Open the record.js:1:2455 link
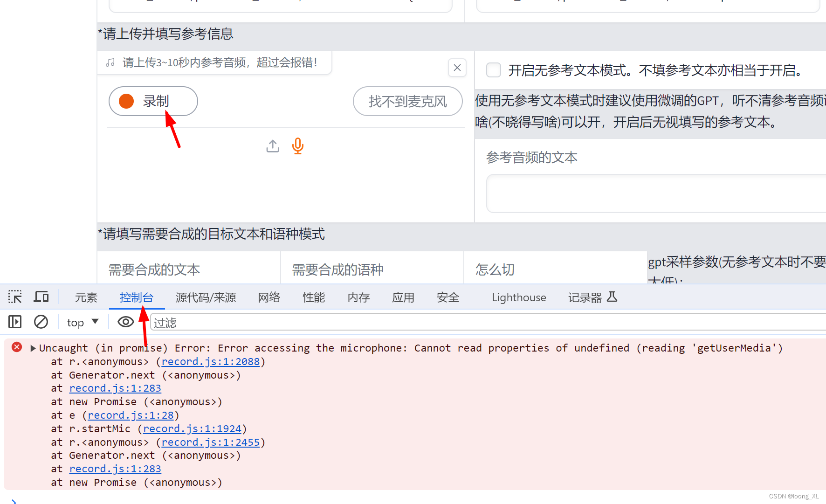This screenshot has width=826, height=504. click(211, 442)
